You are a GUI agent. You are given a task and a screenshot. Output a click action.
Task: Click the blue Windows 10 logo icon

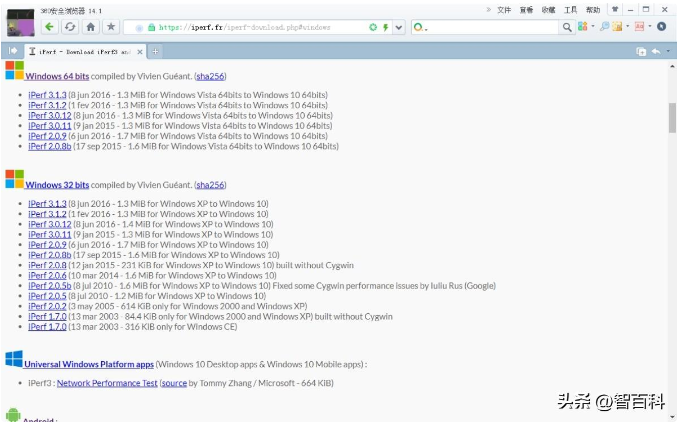click(x=14, y=359)
